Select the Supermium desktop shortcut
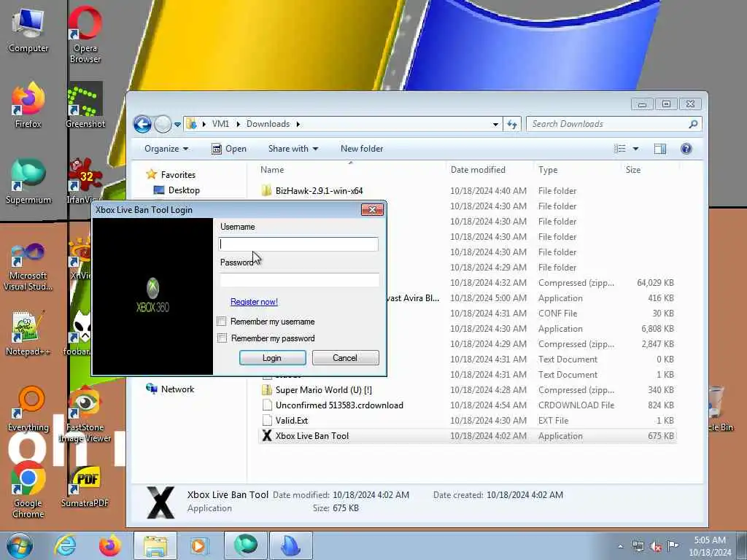 28,182
